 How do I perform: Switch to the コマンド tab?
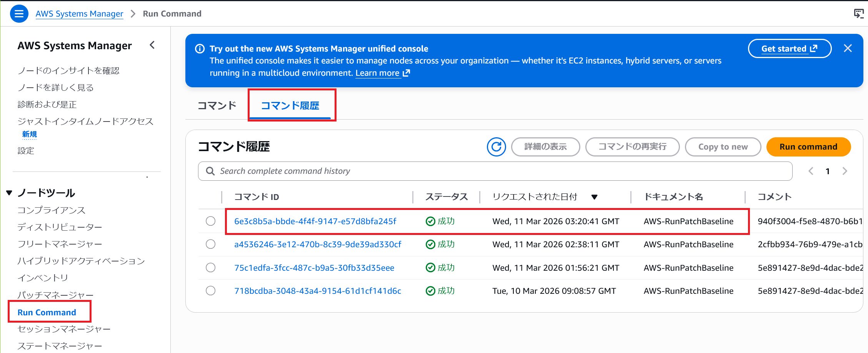click(x=217, y=105)
